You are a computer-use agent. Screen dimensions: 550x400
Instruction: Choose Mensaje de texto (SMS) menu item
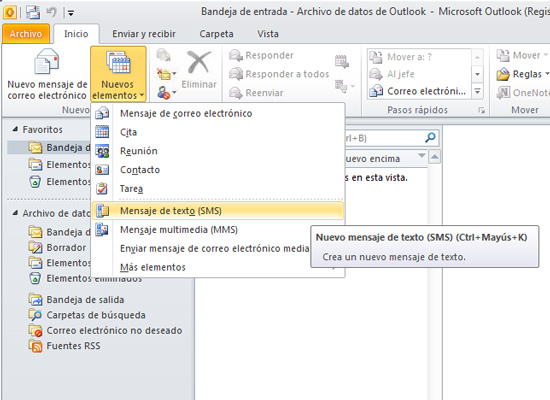(217, 211)
